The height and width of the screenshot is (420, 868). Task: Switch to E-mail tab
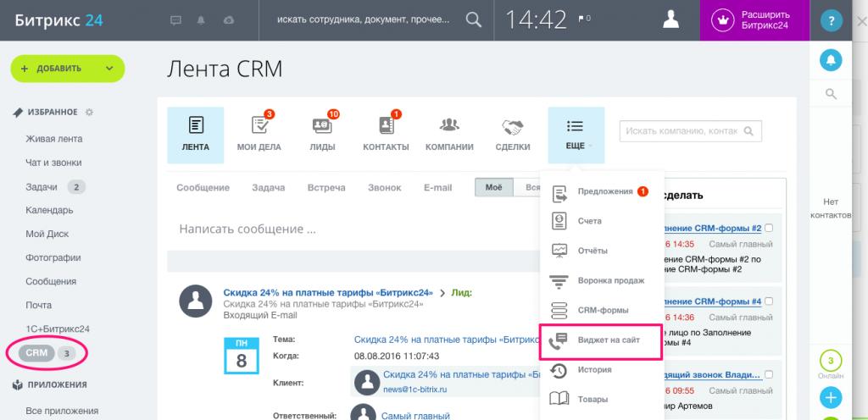[438, 188]
